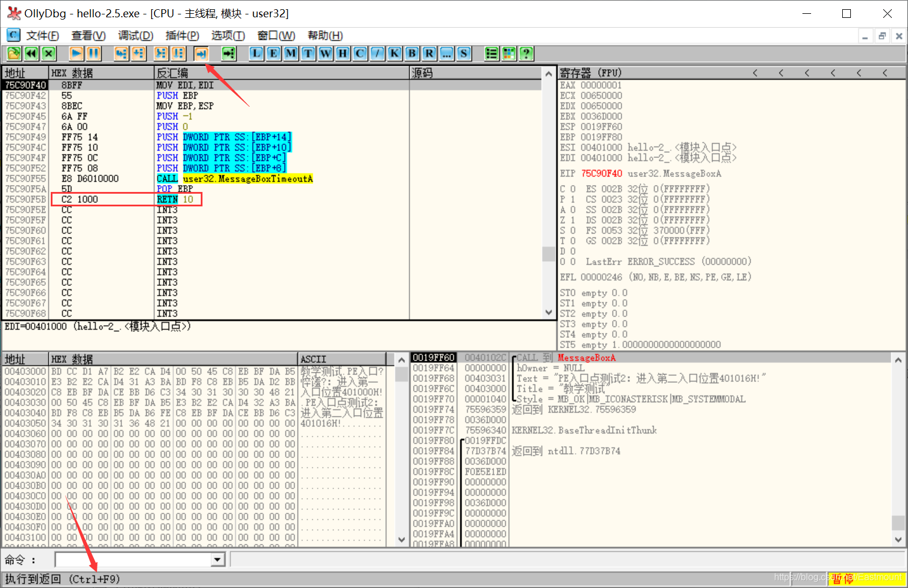Viewport: 908px width, 588px height.
Task: Open References window with R button
Action: (429, 54)
